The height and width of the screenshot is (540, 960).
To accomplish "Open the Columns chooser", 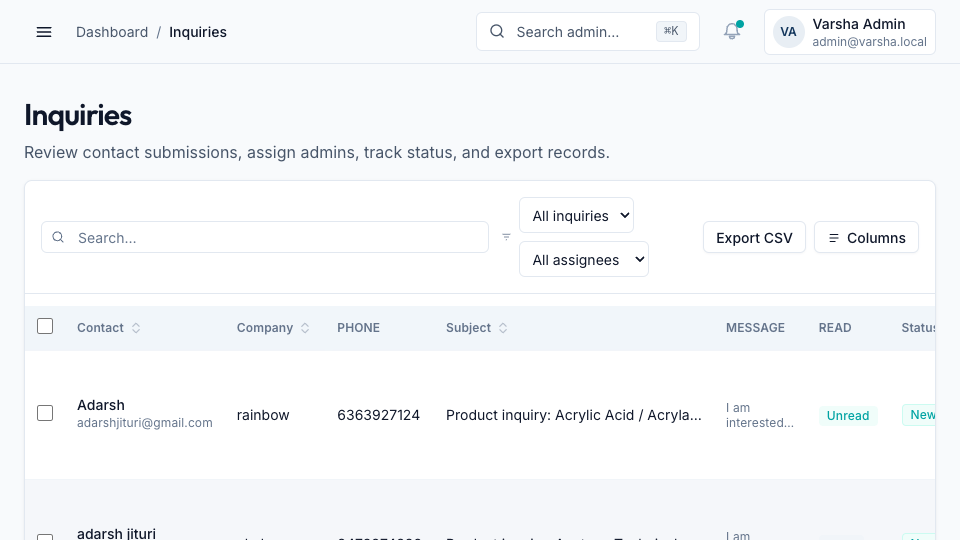I will tap(866, 238).
